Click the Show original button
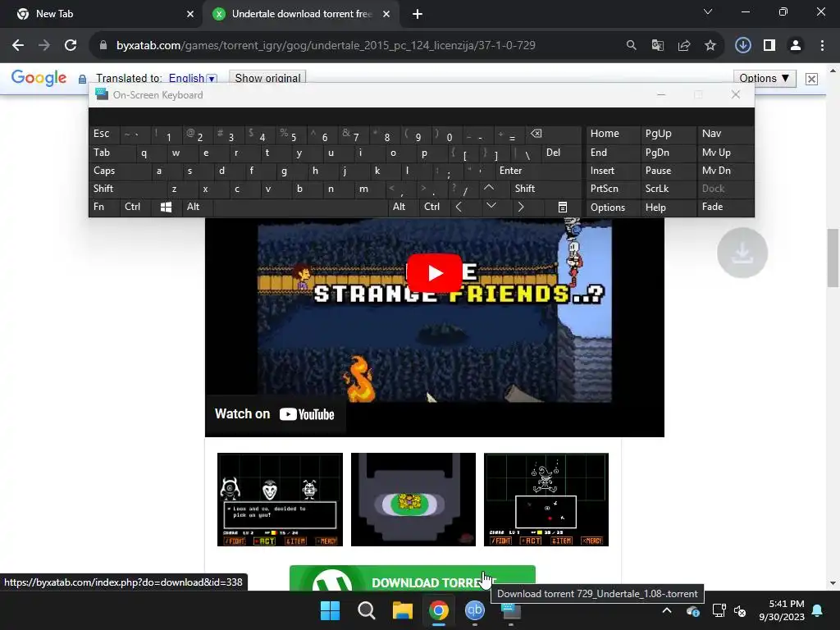 pos(267,78)
